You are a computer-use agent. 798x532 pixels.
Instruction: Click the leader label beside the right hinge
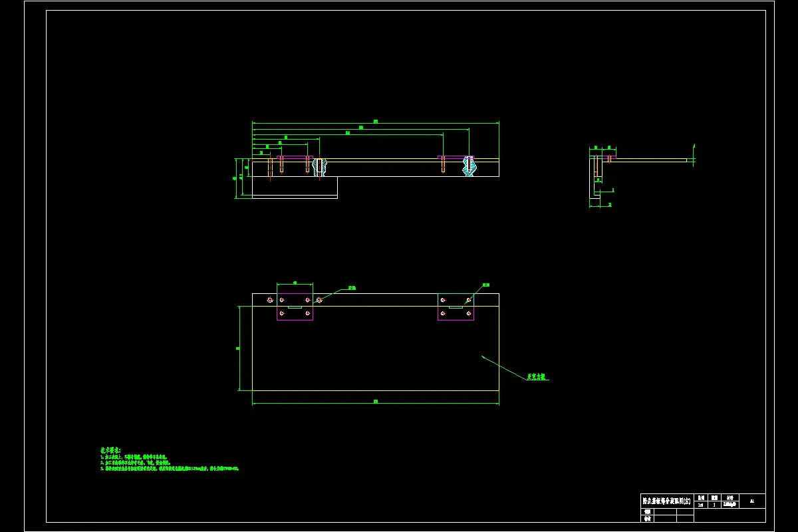coord(485,285)
